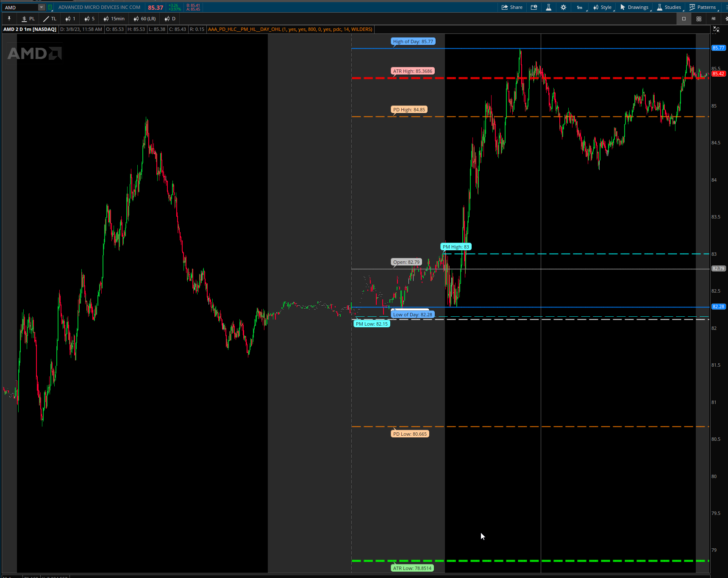Screen dimensions: 728x578
Task: Open the Studies menu
Action: tap(669, 7)
